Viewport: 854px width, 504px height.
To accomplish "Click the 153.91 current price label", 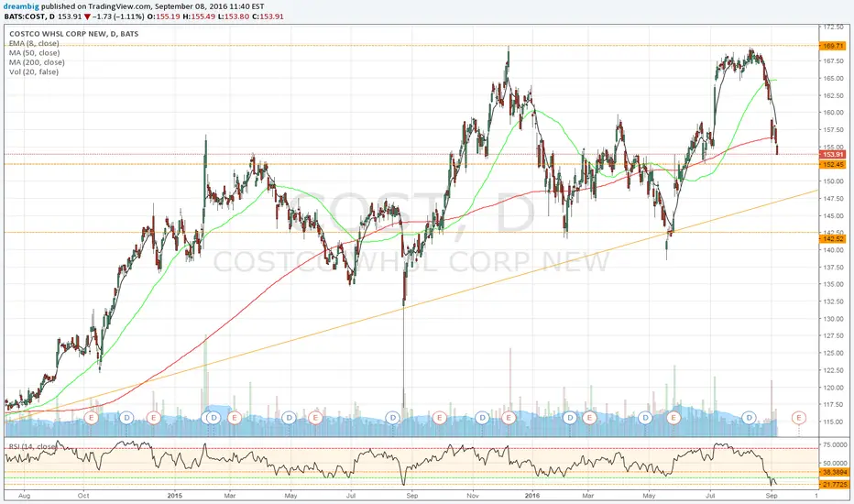I will point(833,155).
